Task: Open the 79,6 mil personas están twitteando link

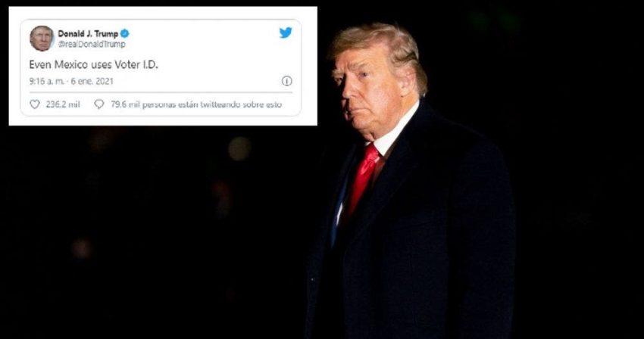Action: coord(196,104)
